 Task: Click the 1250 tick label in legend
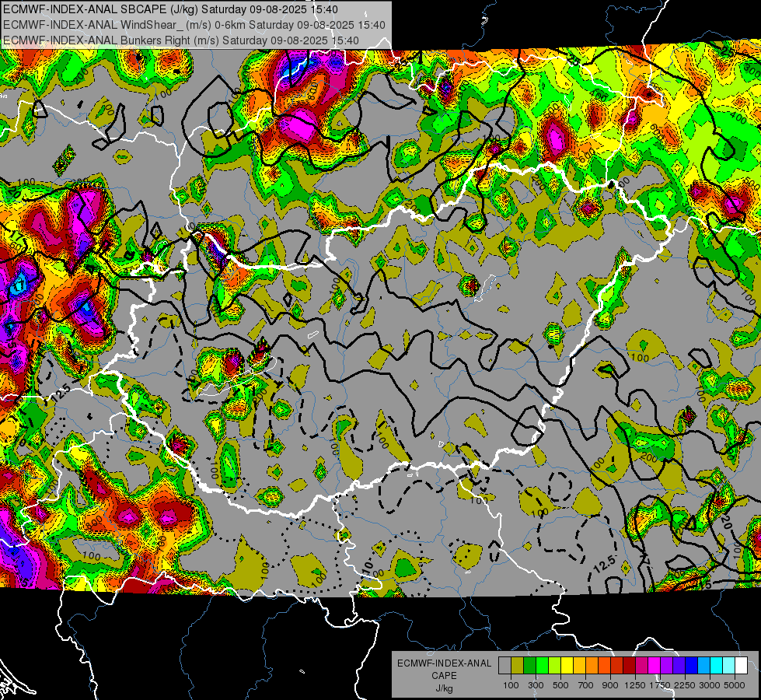tap(635, 685)
